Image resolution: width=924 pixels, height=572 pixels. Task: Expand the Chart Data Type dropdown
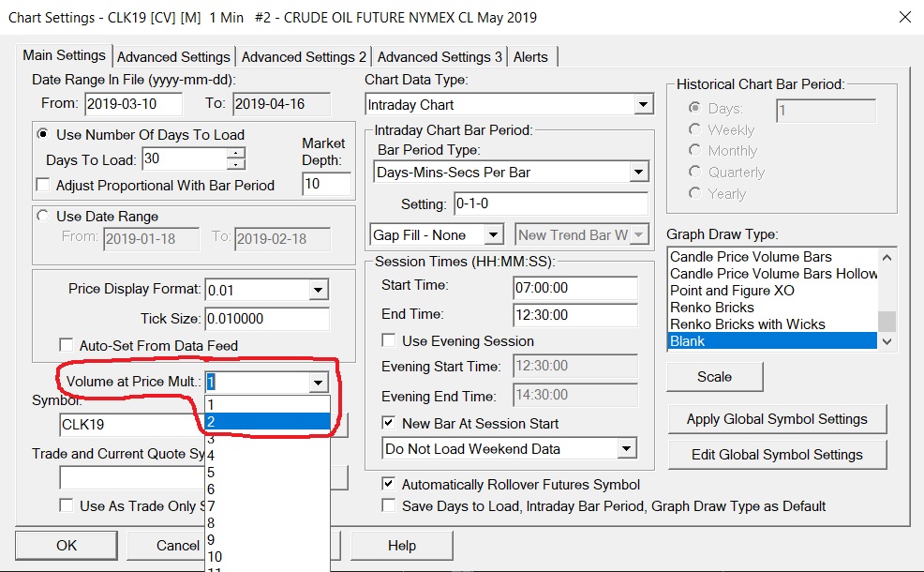click(644, 105)
